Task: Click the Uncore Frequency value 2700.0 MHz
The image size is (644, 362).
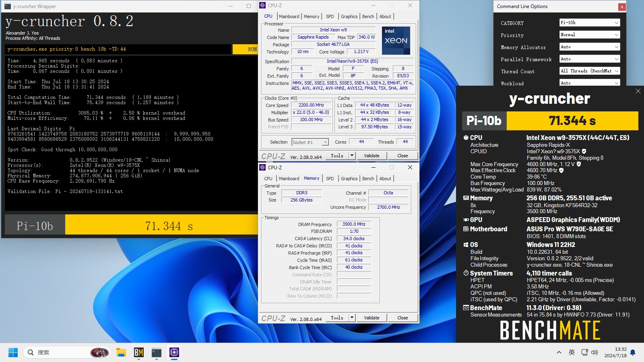Action: [x=388, y=207]
